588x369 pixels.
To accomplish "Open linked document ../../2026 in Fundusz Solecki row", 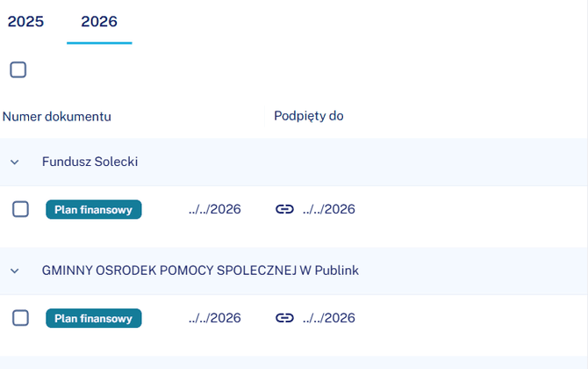I will pyautogui.click(x=329, y=209).
